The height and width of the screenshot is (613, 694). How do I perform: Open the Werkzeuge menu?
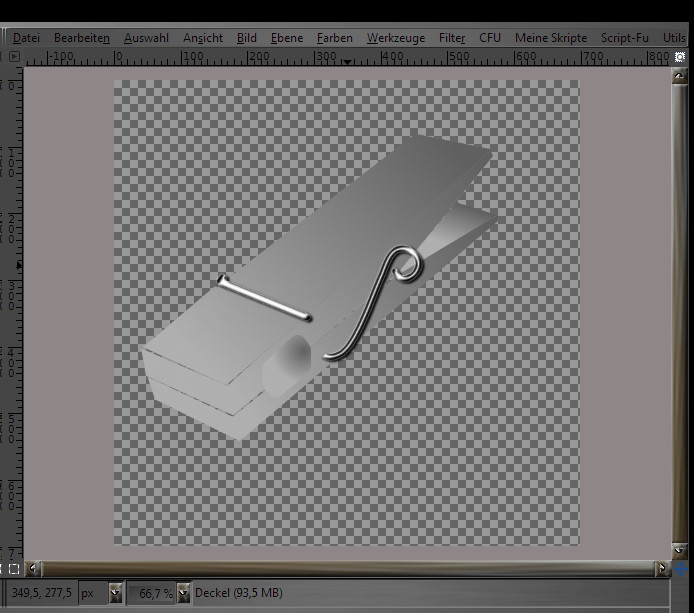tap(395, 38)
